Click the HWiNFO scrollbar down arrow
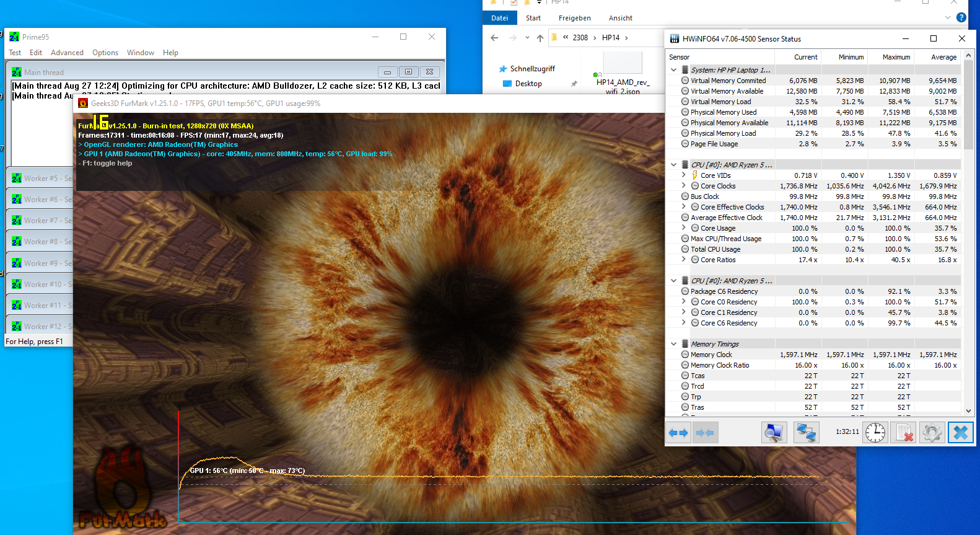 pos(968,410)
